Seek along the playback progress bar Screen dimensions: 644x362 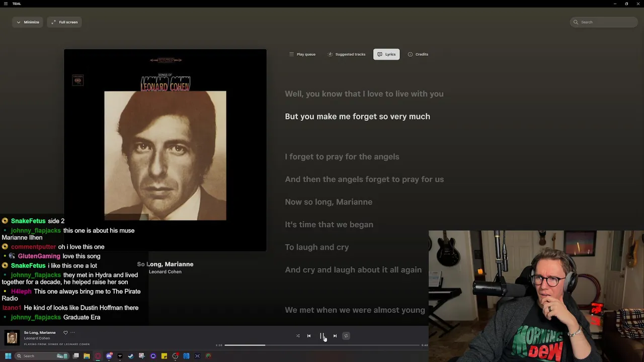(322, 345)
